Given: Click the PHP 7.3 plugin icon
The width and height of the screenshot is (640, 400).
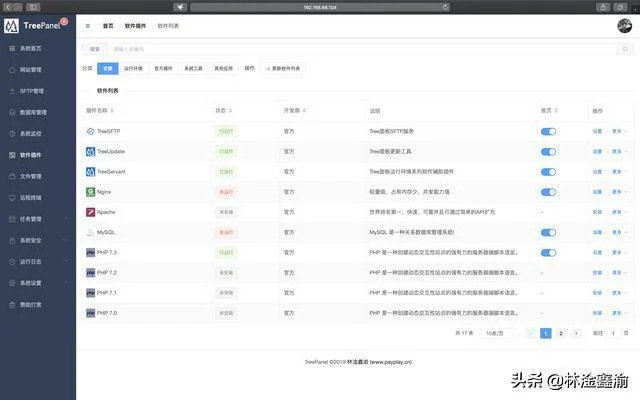Looking at the screenshot, I should click(x=90, y=253).
